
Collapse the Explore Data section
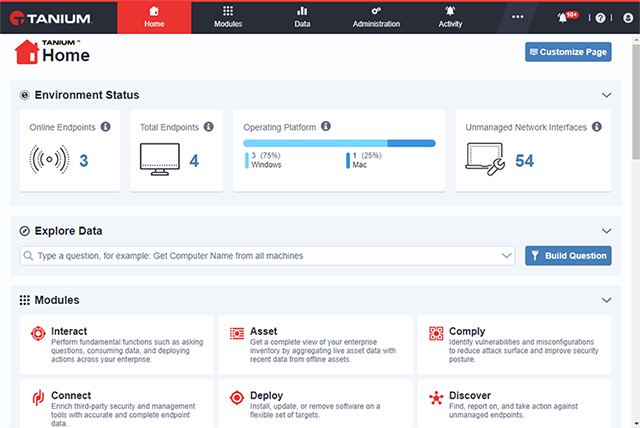(x=606, y=231)
